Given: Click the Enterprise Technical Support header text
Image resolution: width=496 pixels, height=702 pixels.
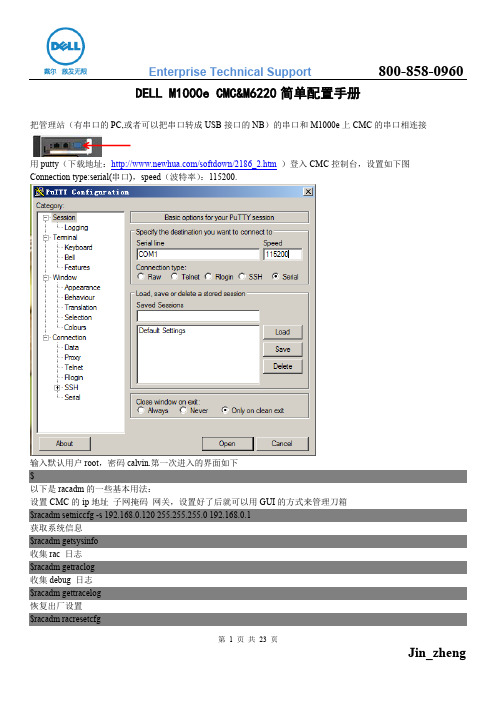Looking at the screenshot, I should coord(230,72).
